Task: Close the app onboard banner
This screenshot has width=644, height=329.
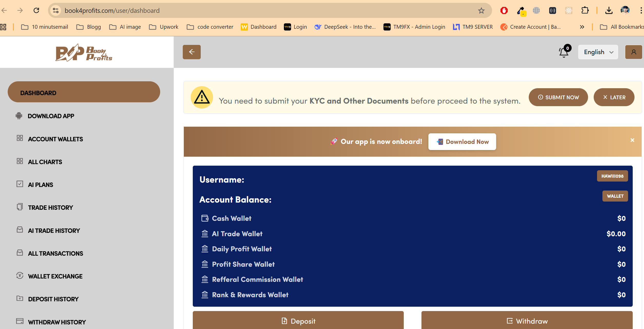Action: [632, 140]
